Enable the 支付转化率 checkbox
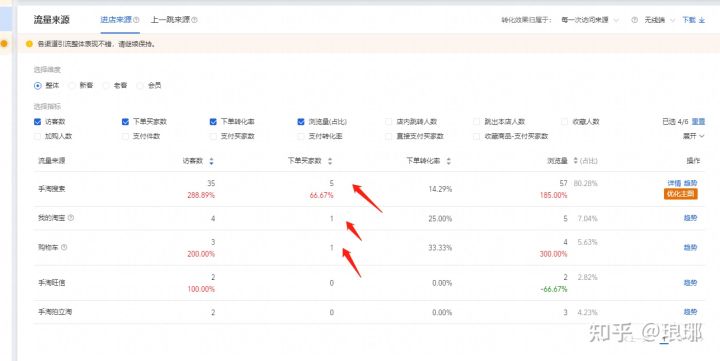Viewport: 720px width, 361px height. click(301, 136)
